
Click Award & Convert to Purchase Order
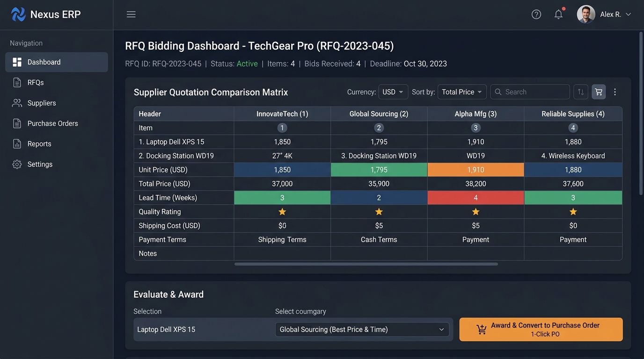pos(541,330)
